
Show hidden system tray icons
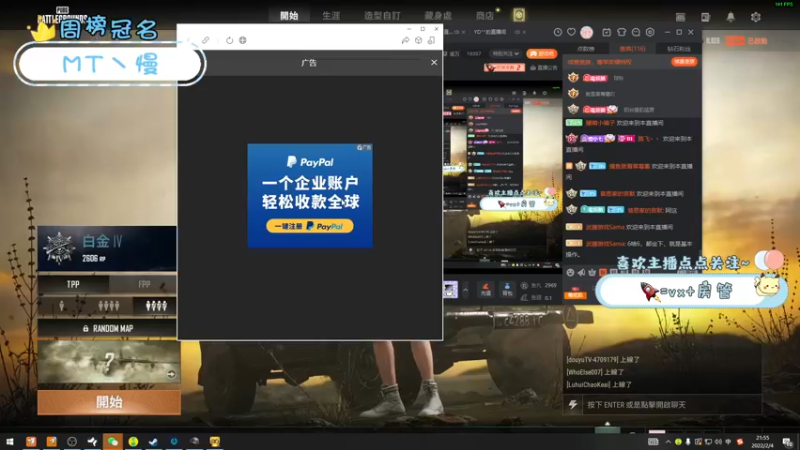(x=668, y=442)
